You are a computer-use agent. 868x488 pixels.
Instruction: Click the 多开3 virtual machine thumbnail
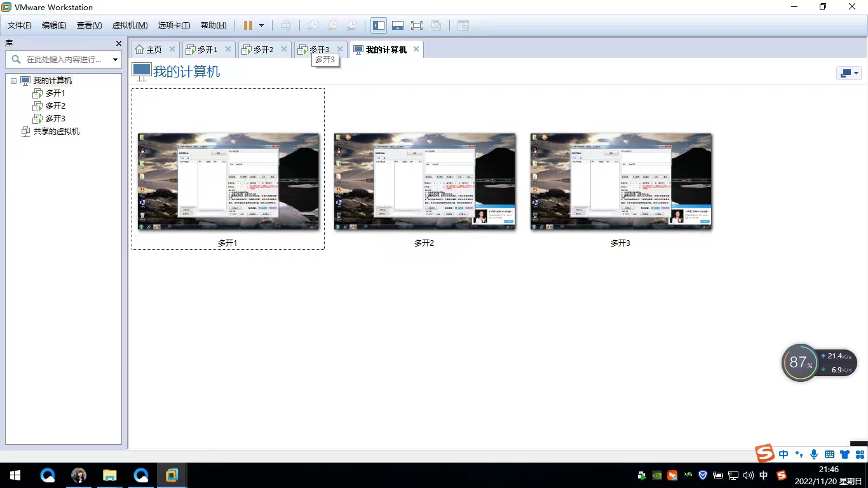(621, 182)
